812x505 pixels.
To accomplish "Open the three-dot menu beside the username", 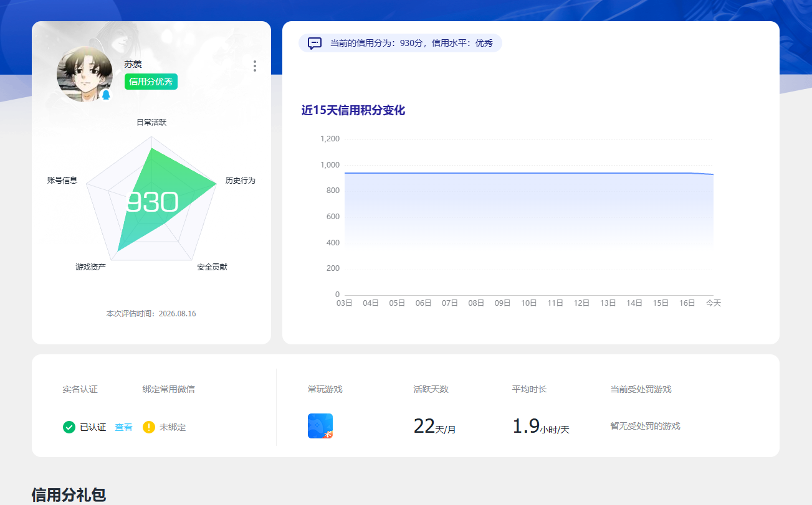I will click(x=255, y=66).
